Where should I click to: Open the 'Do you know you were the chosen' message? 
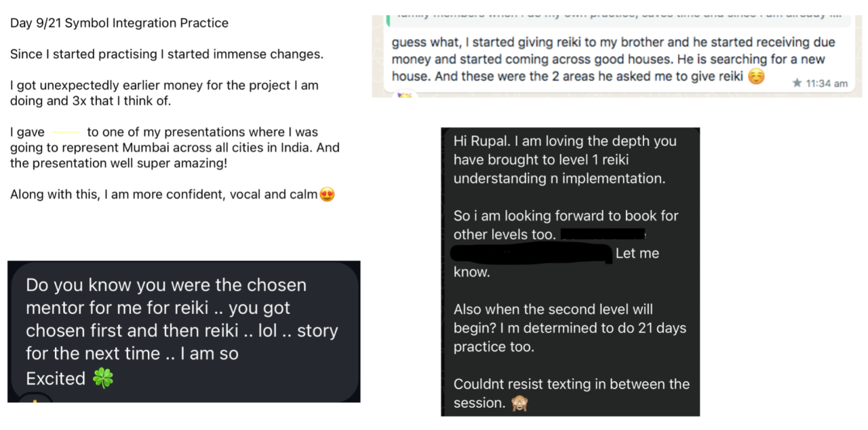pos(184,332)
